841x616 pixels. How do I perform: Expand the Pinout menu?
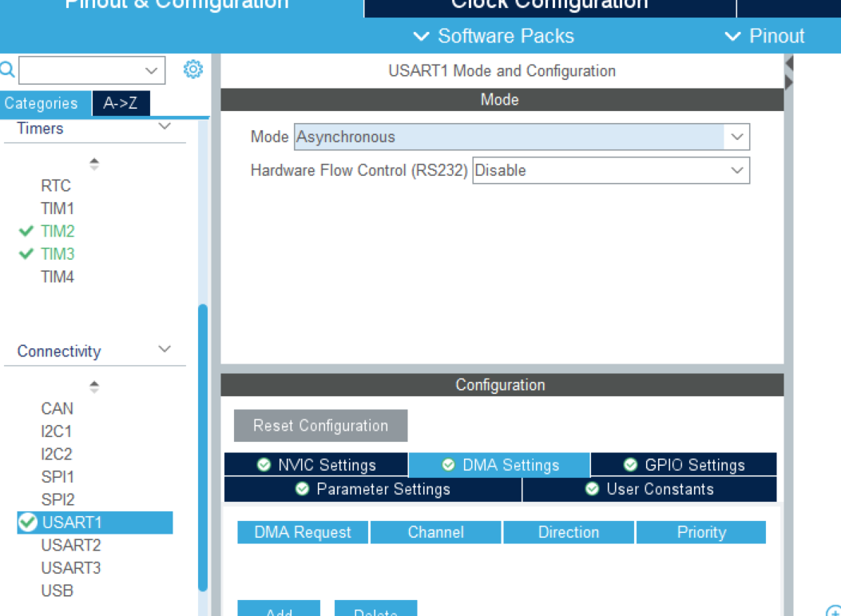[x=764, y=36]
